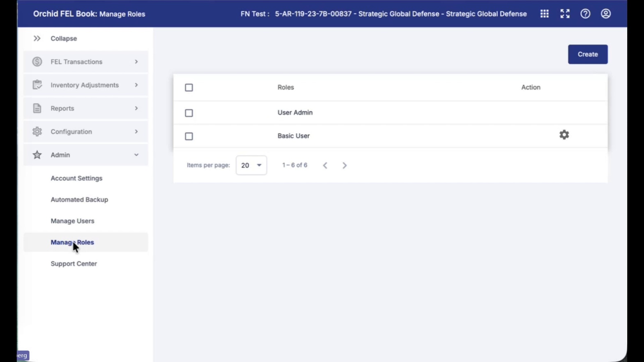Image resolution: width=644 pixels, height=362 pixels.
Task: Collapse the Admin section chevron
Action: (136, 155)
